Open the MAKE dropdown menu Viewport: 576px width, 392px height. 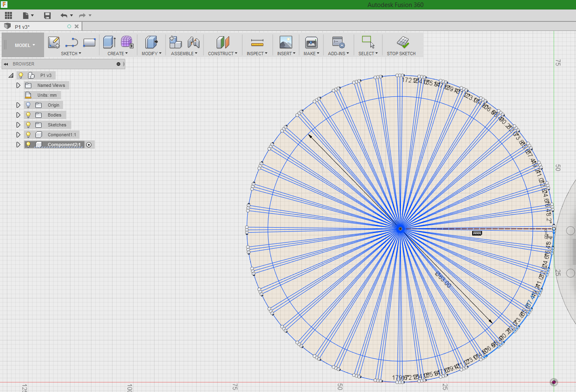pos(311,54)
